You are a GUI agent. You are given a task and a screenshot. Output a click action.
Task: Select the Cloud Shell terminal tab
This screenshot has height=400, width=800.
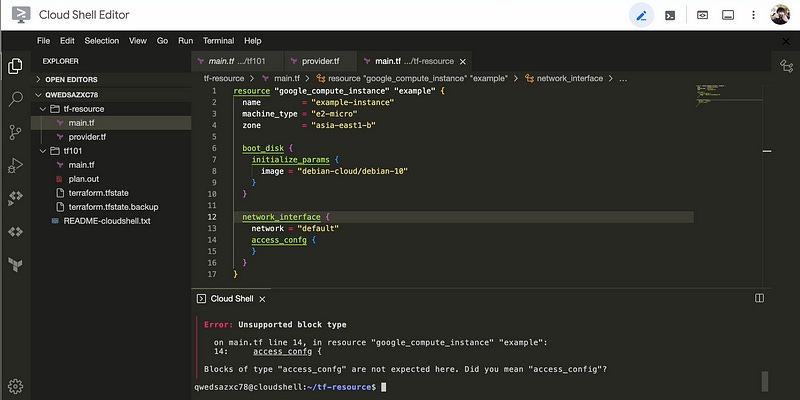coord(232,299)
